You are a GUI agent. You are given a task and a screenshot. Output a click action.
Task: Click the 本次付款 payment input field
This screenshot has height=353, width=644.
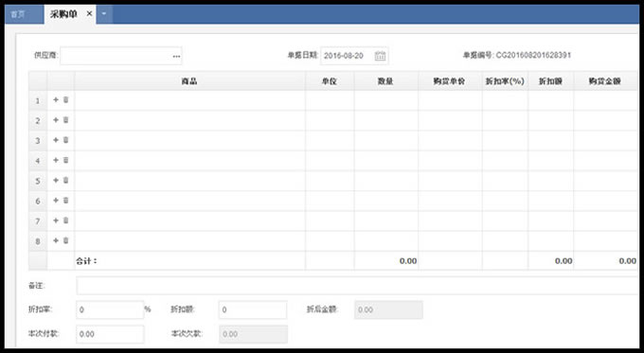(x=110, y=334)
